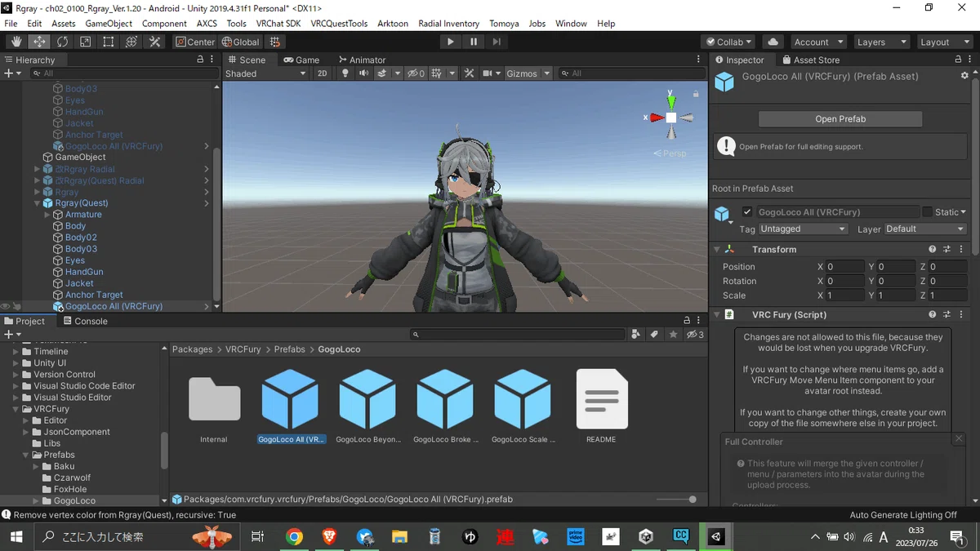The height and width of the screenshot is (551, 980).
Task: Open scene camera settings icon
Action: pos(488,73)
